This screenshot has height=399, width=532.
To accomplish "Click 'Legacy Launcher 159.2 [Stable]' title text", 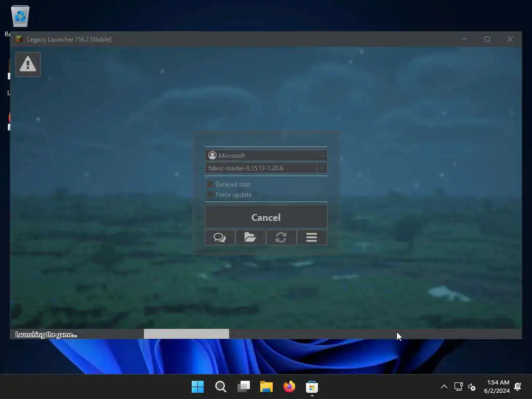I will click(69, 39).
